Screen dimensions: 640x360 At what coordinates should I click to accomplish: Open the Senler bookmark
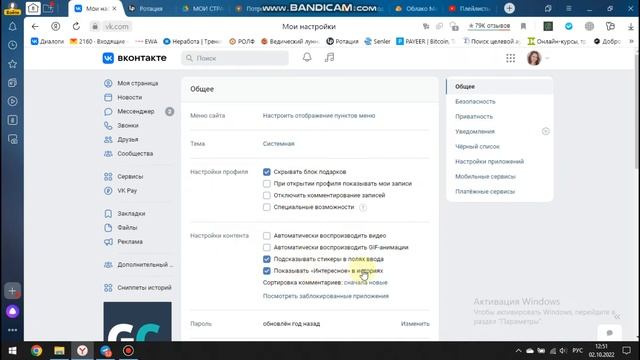click(377, 41)
